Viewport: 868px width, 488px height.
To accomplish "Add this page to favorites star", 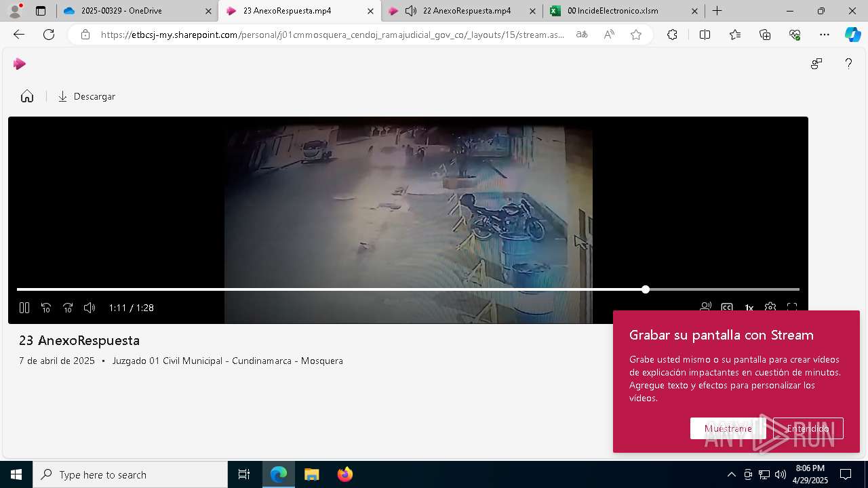I will (x=636, y=35).
